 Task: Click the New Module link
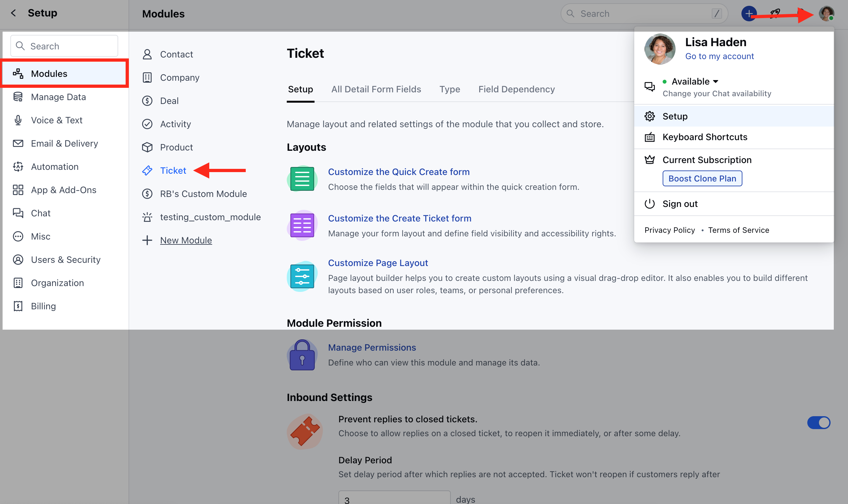click(x=186, y=240)
